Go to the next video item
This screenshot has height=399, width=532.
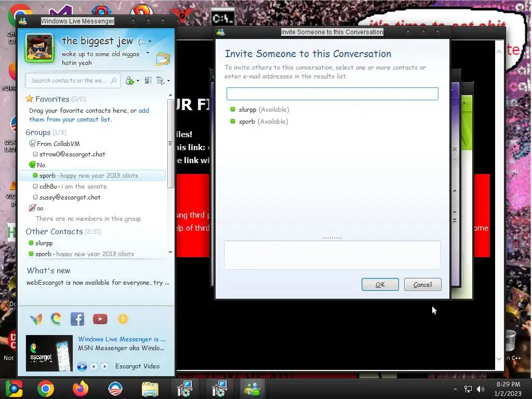coord(105,366)
